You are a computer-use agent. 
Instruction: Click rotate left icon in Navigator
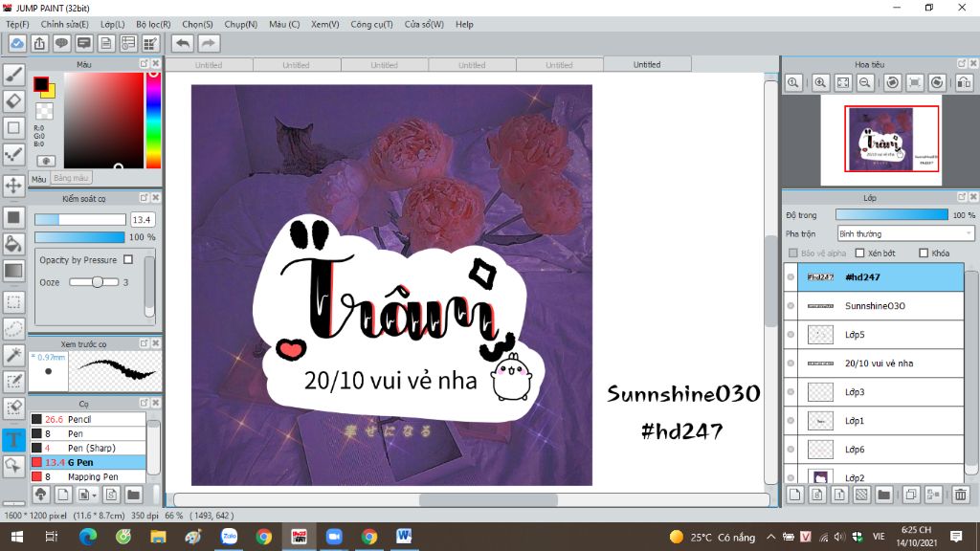[893, 82]
